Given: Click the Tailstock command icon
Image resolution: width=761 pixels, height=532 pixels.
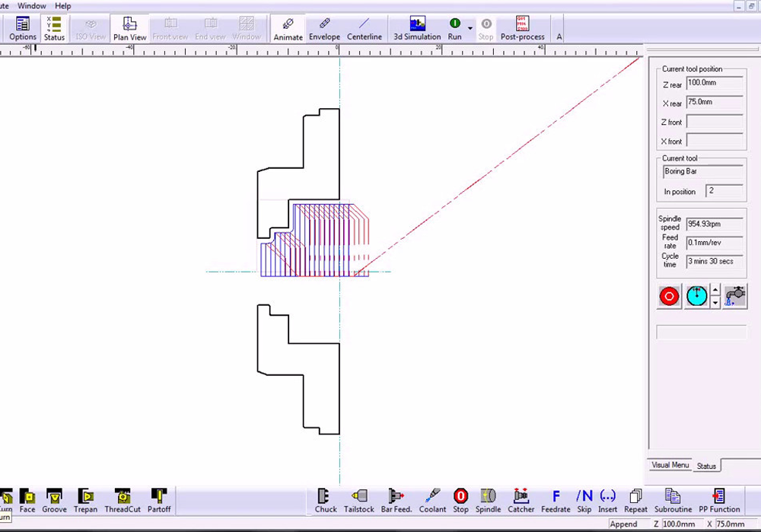Looking at the screenshot, I should [x=358, y=500].
